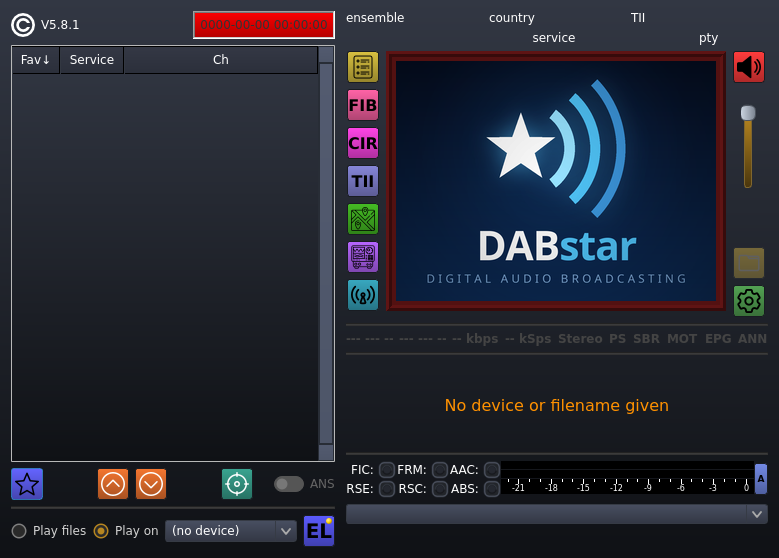
Task: Click the ANN status indicator
Action: pyautogui.click(x=752, y=339)
